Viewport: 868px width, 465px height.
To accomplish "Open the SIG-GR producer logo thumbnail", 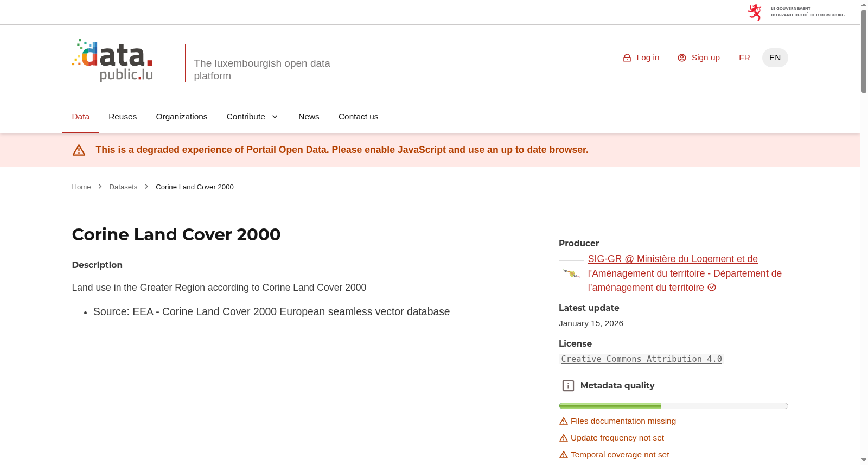I will (571, 273).
